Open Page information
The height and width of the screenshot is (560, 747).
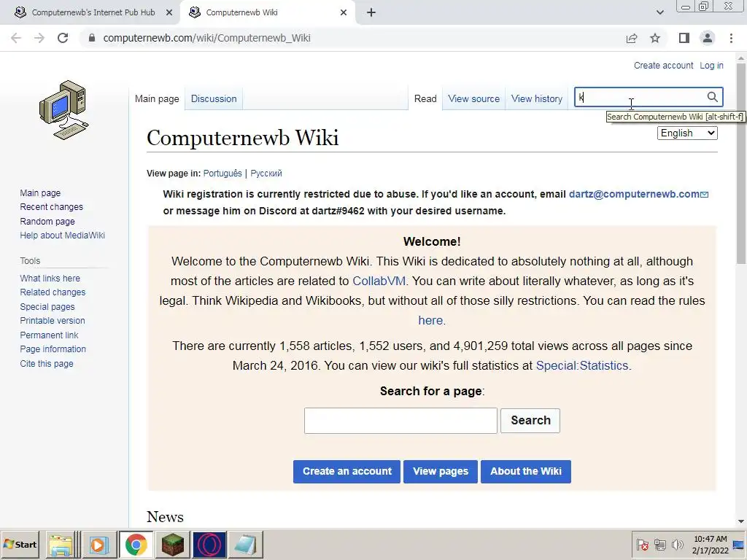point(53,349)
